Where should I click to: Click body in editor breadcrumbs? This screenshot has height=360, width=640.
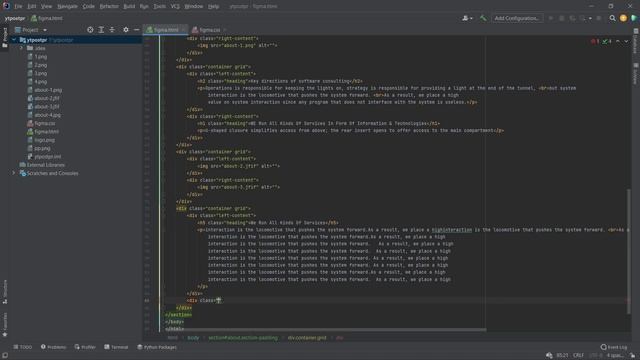tap(193, 338)
